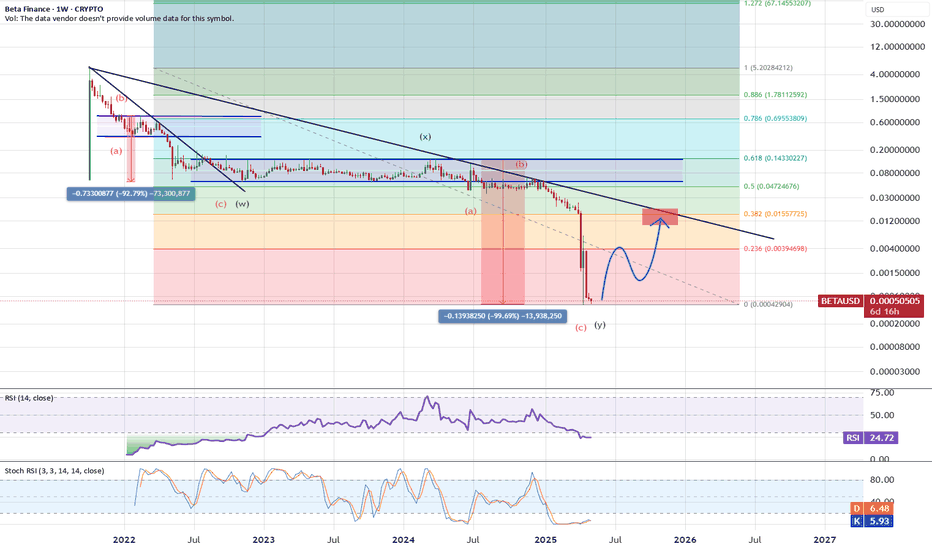Click the blue K 5.93 value tag
Image resolution: width=932 pixels, height=550 pixels.
click(x=872, y=521)
